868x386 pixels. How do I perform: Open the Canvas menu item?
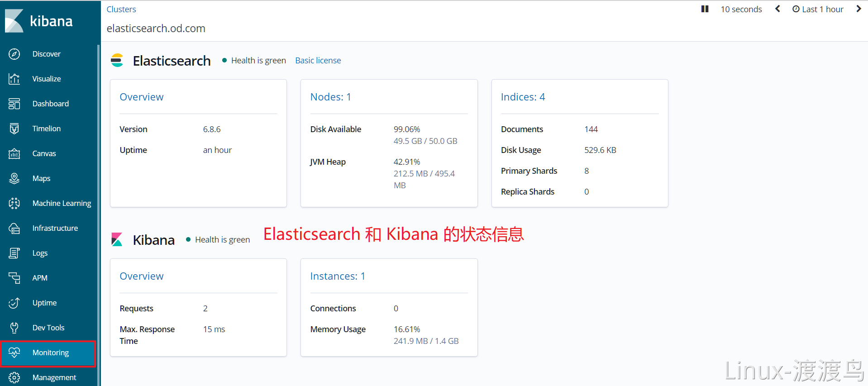[44, 153]
